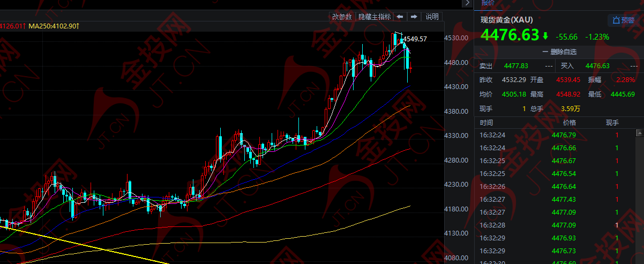Select the trade row priced 4476.73

point(554,251)
